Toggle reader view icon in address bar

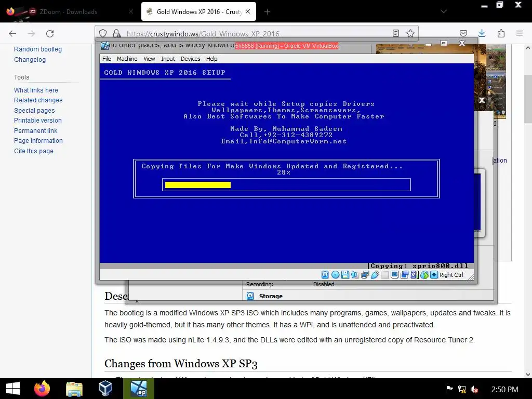pos(395,33)
